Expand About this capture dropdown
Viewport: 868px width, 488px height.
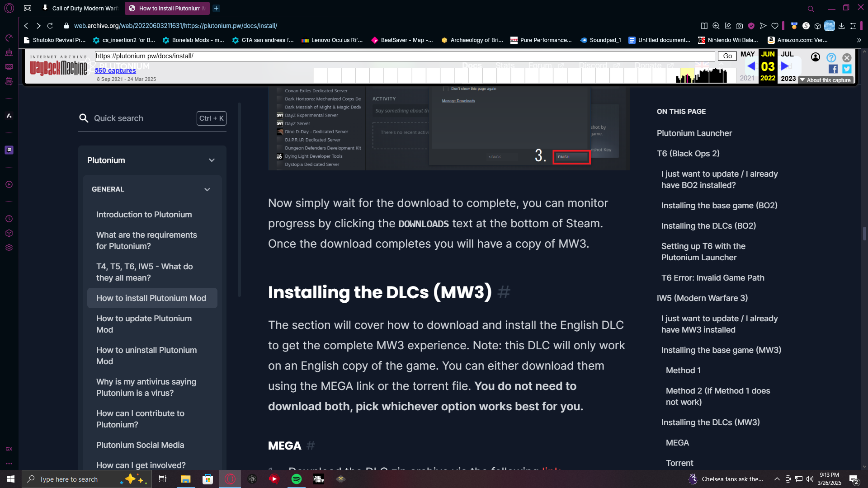point(825,80)
